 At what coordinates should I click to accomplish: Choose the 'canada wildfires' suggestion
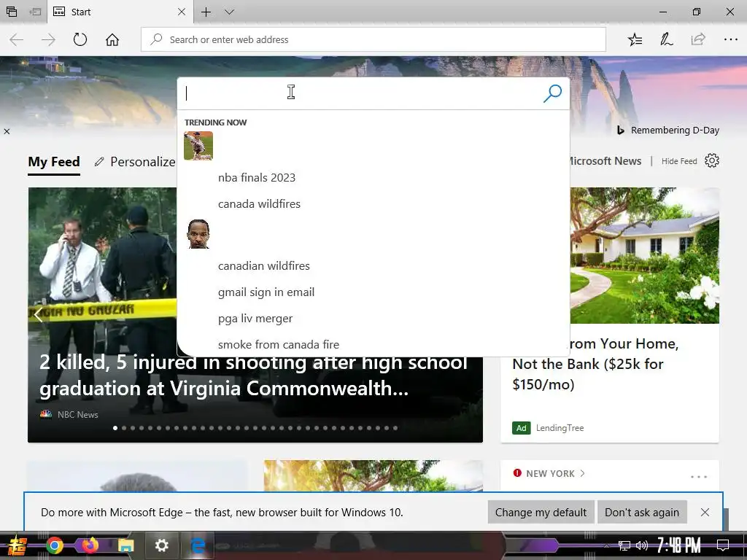[x=259, y=204]
